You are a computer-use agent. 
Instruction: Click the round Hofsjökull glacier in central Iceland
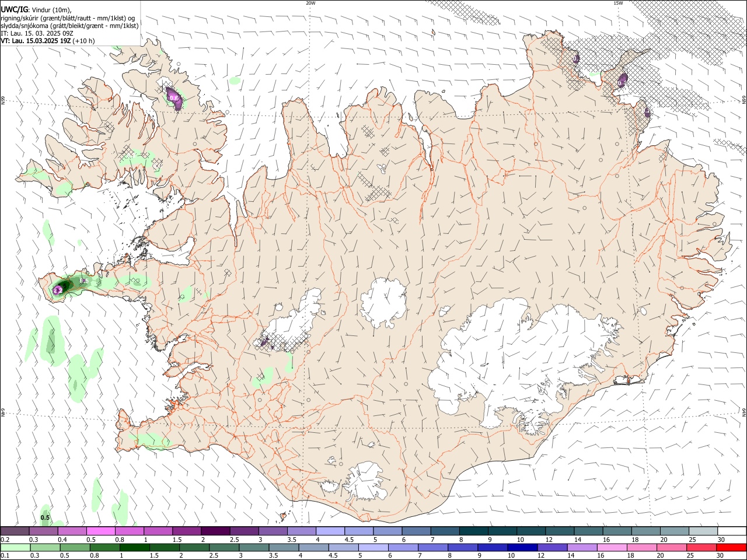pos(383,302)
